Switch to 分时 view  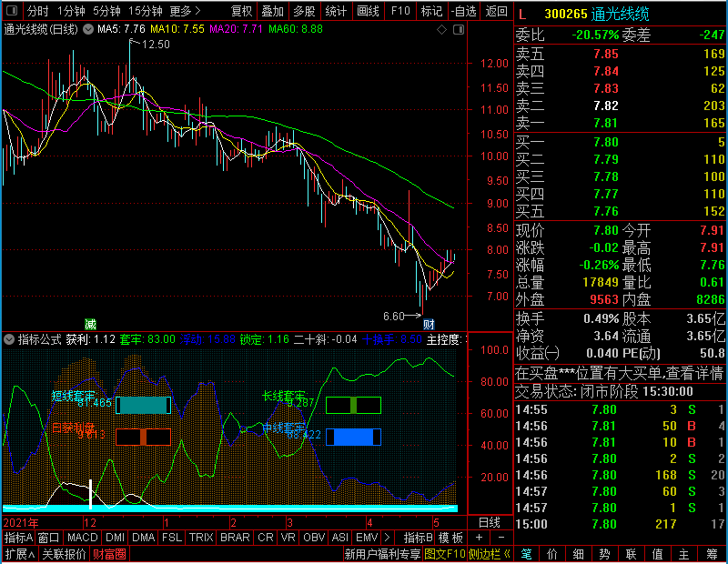tap(37, 11)
